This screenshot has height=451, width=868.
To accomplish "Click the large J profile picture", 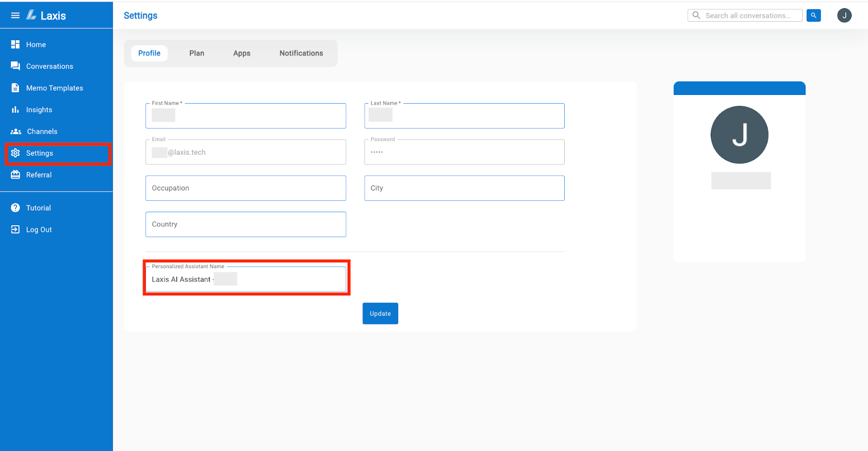I will (x=739, y=135).
